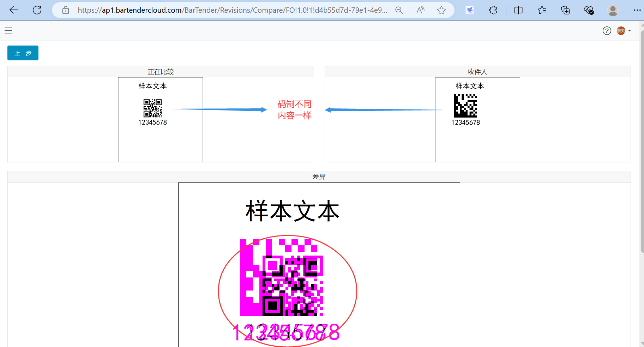View site information via the lock icon
This screenshot has height=347, width=644.
click(x=66, y=10)
